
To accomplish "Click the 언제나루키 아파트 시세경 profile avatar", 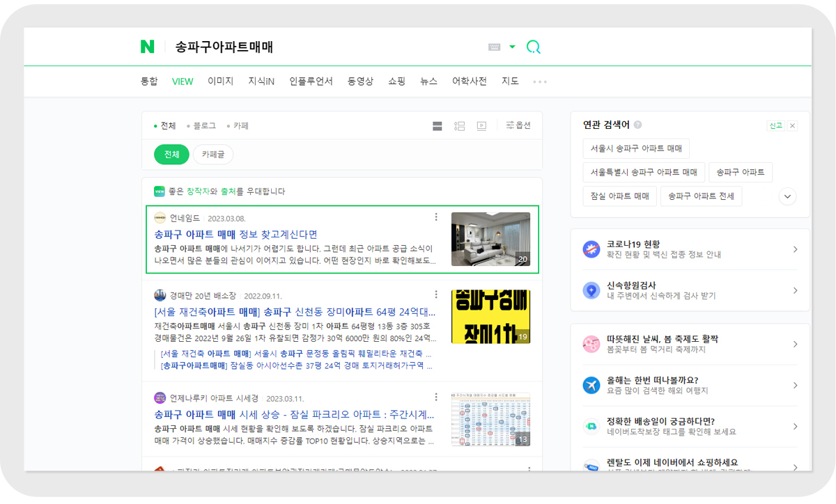I will pos(160,398).
